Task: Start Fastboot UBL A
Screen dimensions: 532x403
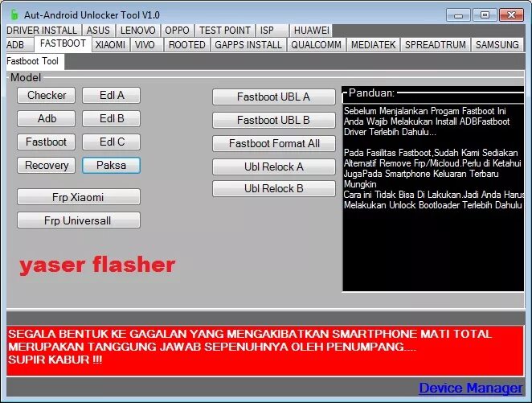Action: [x=274, y=97]
